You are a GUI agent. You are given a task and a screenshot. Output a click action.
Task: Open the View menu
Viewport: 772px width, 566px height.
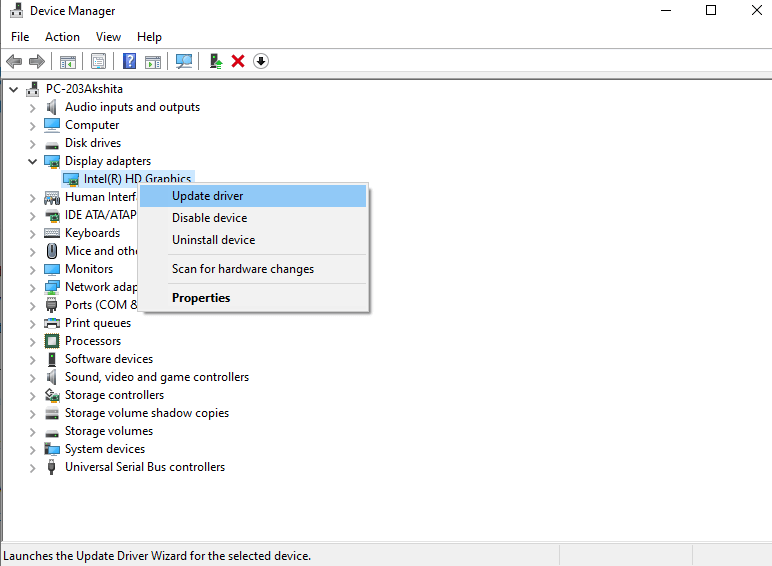point(108,37)
